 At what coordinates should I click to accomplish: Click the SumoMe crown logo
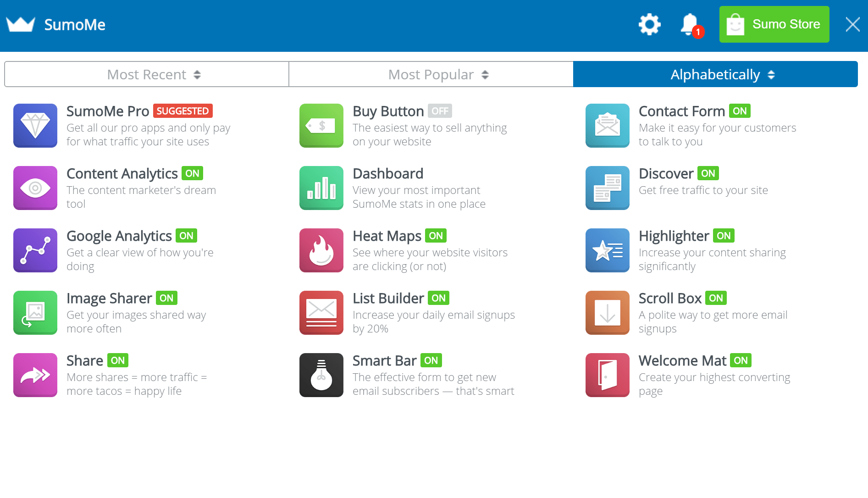(x=21, y=24)
